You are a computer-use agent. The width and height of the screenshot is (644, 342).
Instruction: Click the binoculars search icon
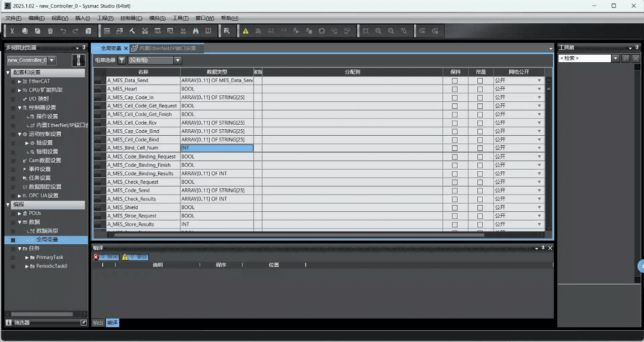point(196,31)
